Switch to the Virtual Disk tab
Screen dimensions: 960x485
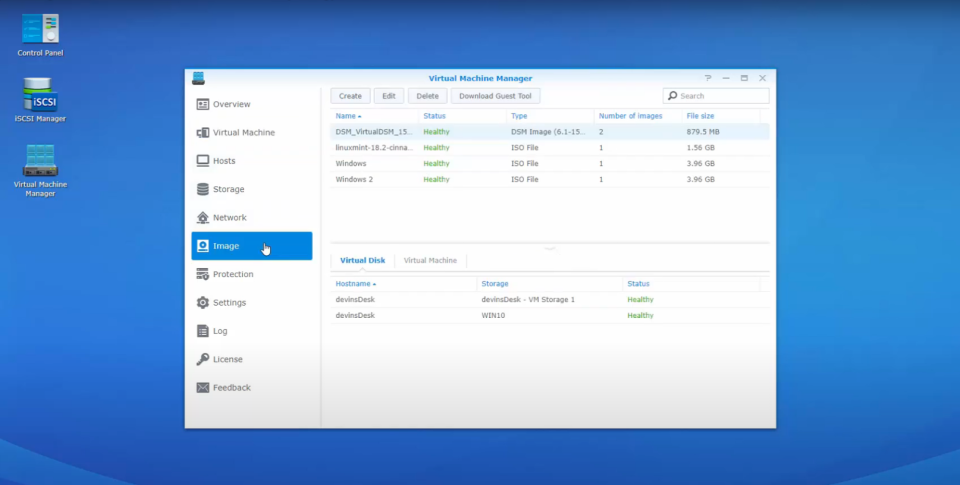(x=362, y=260)
